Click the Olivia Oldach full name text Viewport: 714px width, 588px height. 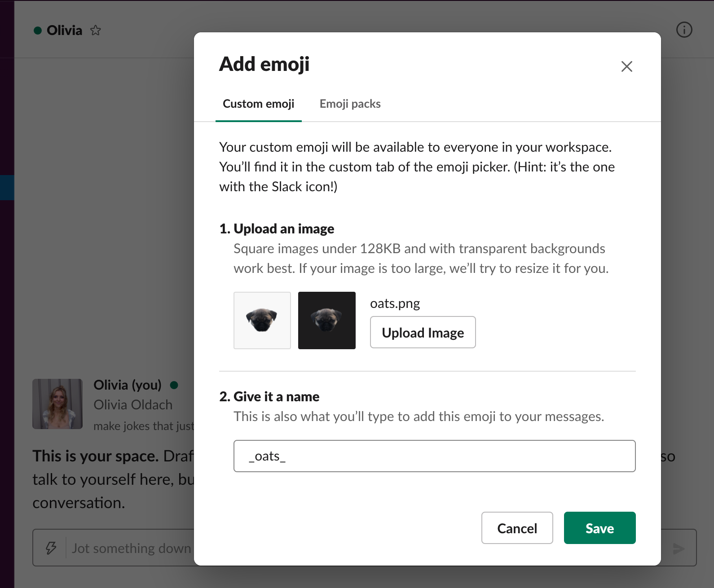[x=133, y=405]
